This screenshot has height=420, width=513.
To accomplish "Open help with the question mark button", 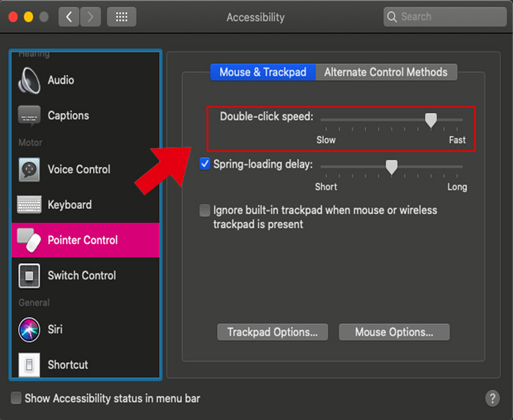I will (492, 399).
